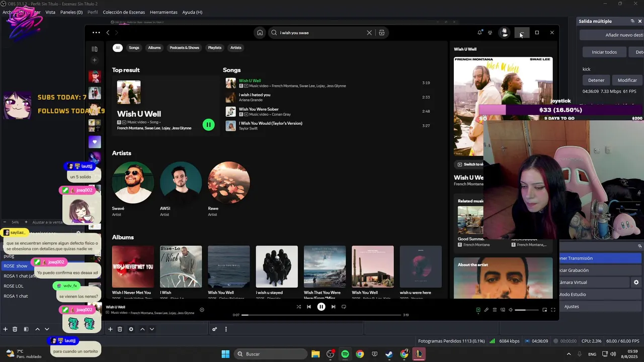
Task: Open Spotify Browse icon next to search
Action: (x=382, y=33)
